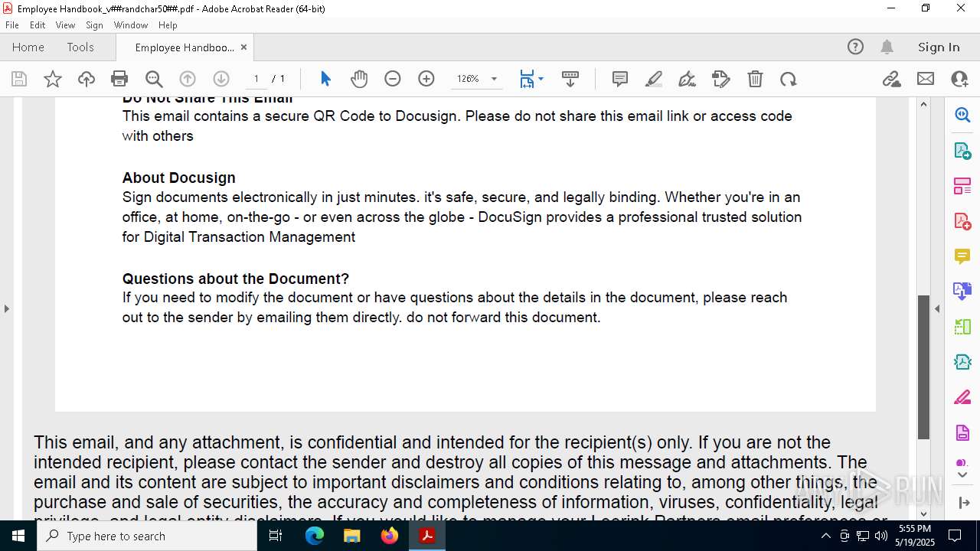
Task: Click the vertical scrollbar thumb
Action: tap(923, 367)
